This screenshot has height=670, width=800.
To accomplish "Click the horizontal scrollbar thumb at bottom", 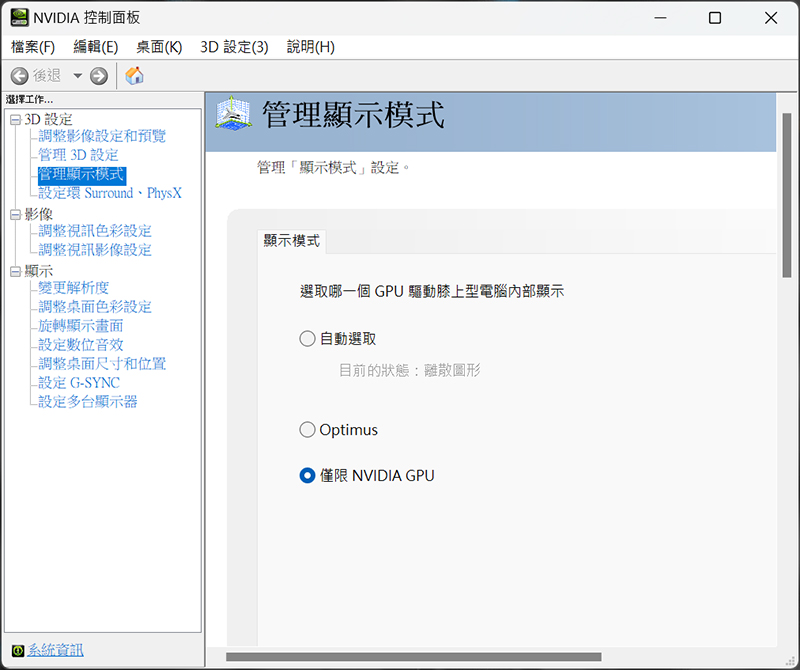I will pos(414,657).
